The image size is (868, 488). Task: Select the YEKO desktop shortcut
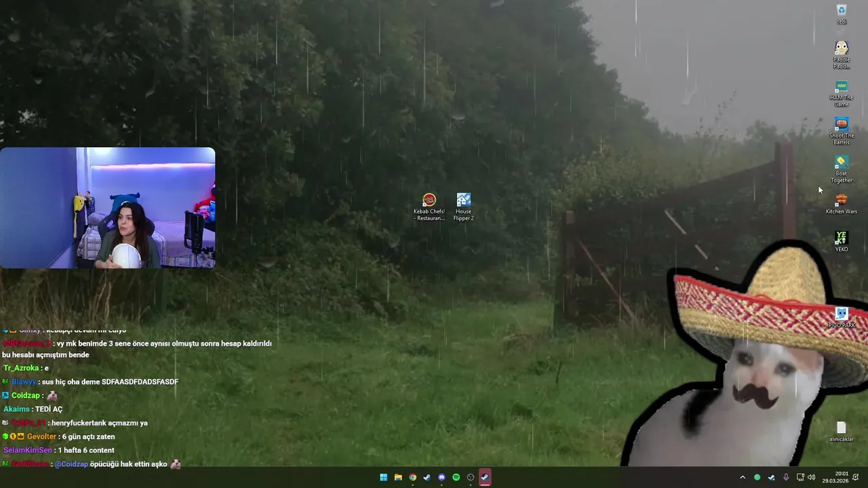[x=842, y=241]
